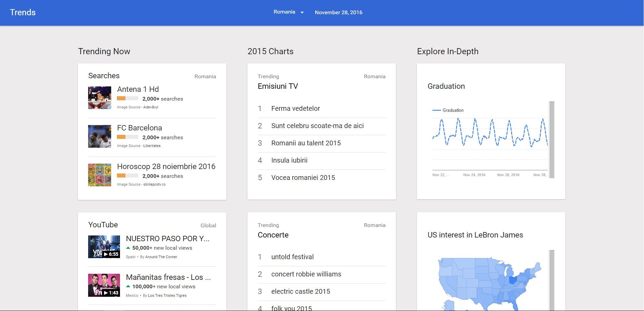Play the NUESTRO PASO POR video thumbnail
Screen dimensions: 644x311
click(x=104, y=247)
